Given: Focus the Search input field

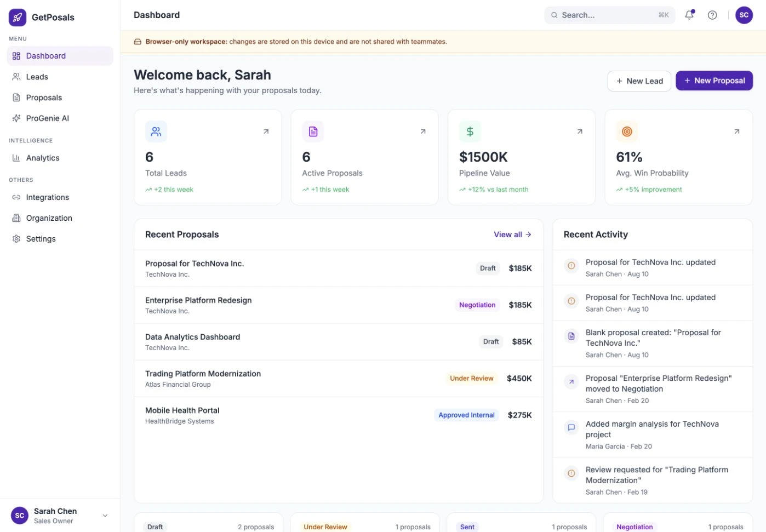Looking at the screenshot, I should (x=609, y=15).
